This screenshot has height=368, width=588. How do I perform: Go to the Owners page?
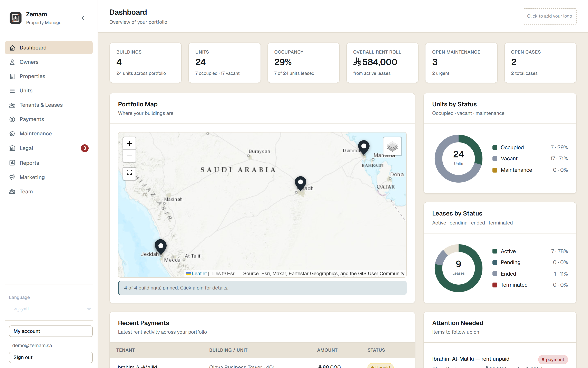click(x=49, y=62)
